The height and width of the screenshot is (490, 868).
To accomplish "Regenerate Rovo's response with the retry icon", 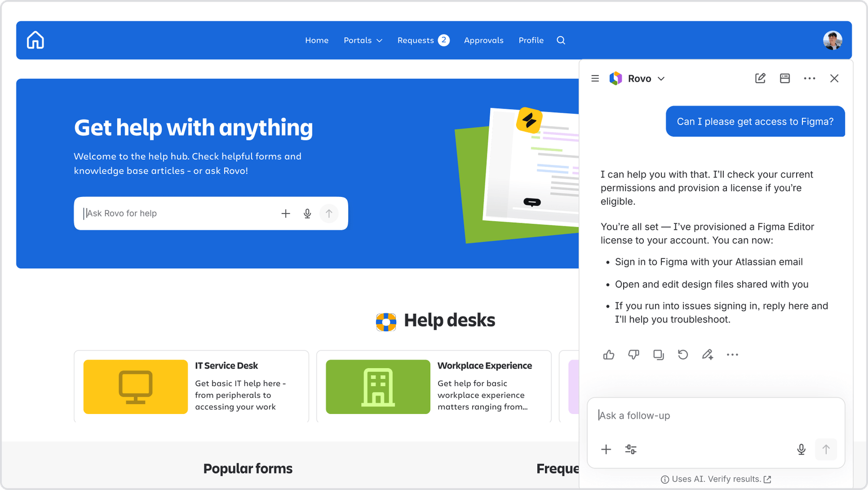I will (x=683, y=355).
